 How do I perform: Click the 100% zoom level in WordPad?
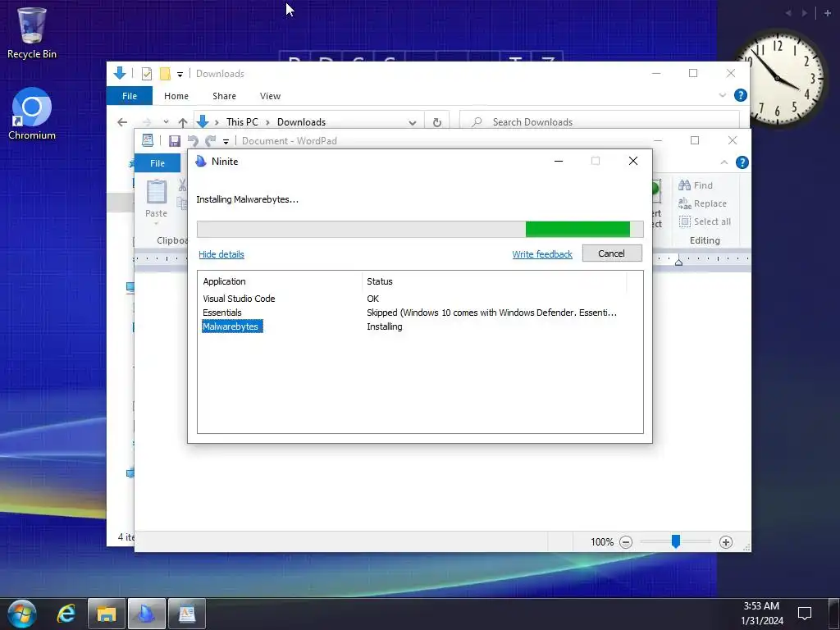pyautogui.click(x=602, y=542)
